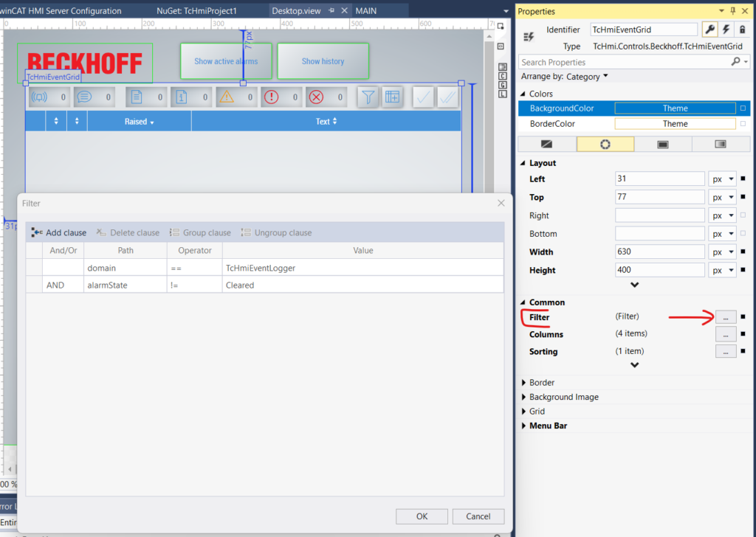This screenshot has height=537, width=756.
Task: Open the NuGet: TcHmiProject1 tab
Action: [x=196, y=11]
